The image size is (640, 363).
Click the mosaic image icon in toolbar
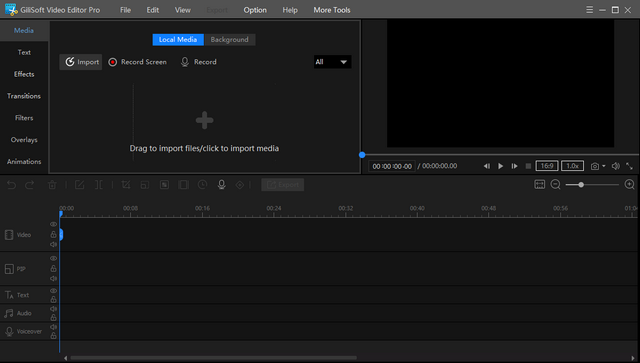tap(164, 185)
